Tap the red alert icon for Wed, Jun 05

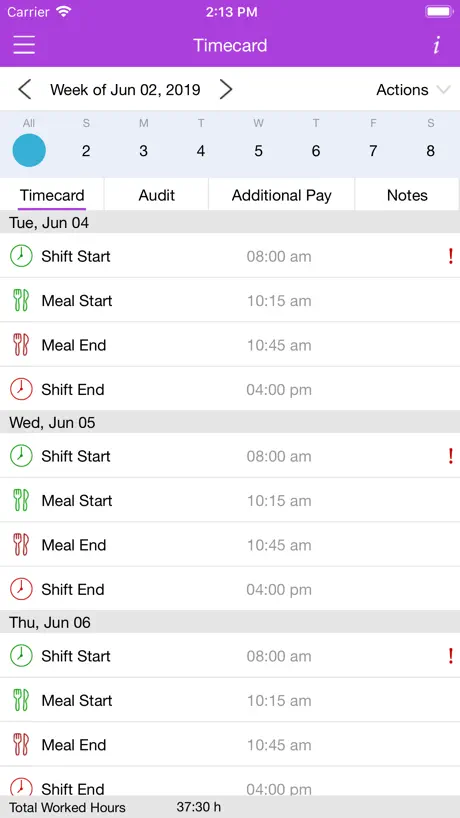(x=451, y=456)
